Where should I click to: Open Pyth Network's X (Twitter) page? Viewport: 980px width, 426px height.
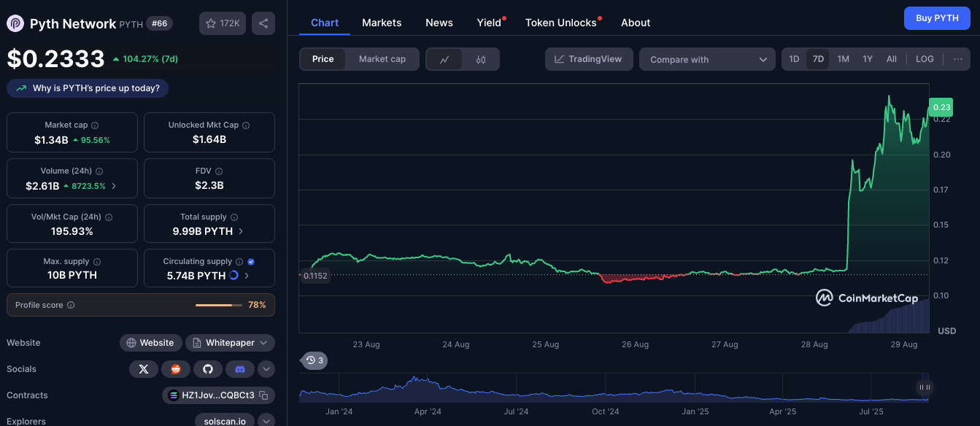(x=143, y=369)
